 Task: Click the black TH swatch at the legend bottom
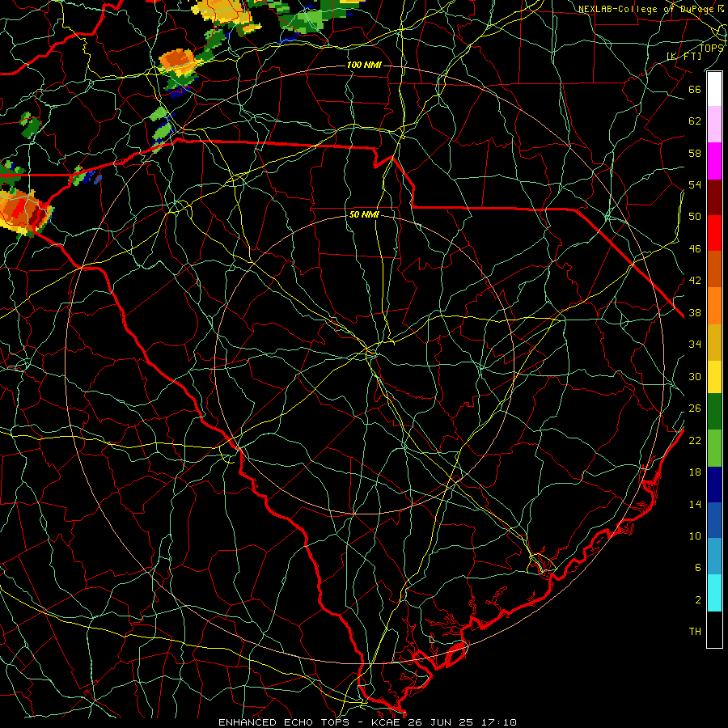pyautogui.click(x=714, y=629)
